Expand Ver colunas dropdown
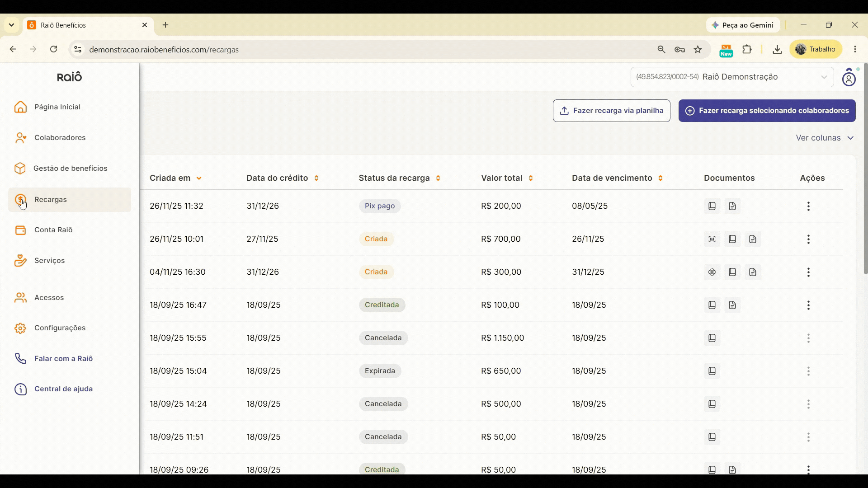Image resolution: width=868 pixels, height=488 pixels. pos(825,138)
